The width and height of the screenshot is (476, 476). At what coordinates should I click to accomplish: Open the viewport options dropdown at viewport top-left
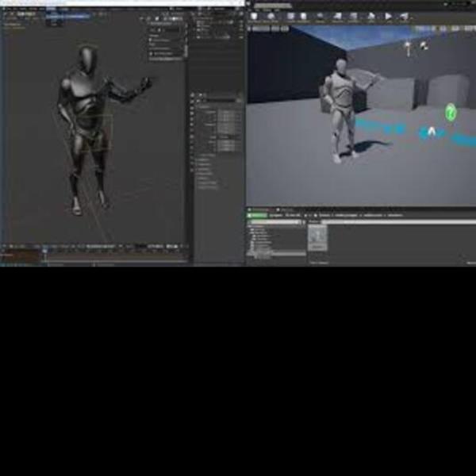click(x=6, y=13)
